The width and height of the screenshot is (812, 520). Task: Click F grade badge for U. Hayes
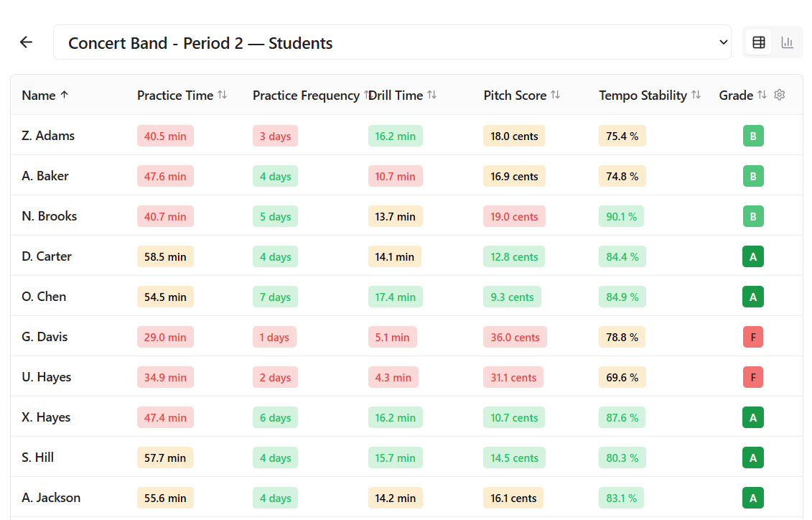(x=753, y=377)
